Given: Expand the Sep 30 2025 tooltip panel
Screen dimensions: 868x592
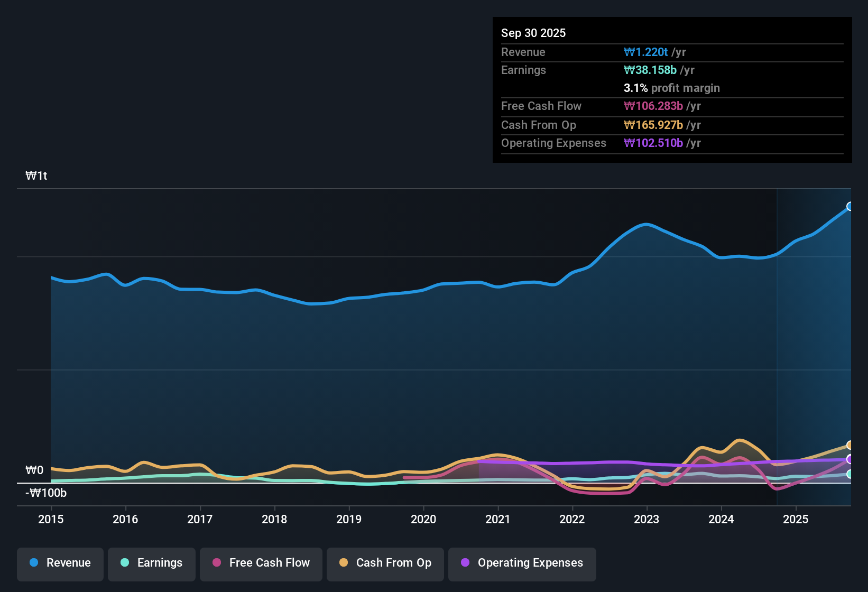Looking at the screenshot, I should pos(533,33).
